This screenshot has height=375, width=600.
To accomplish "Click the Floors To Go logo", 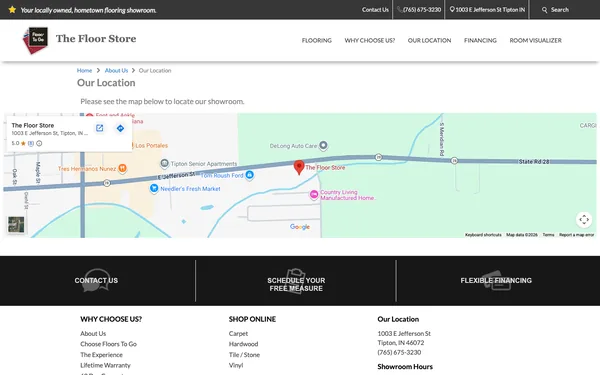I will click(36, 40).
